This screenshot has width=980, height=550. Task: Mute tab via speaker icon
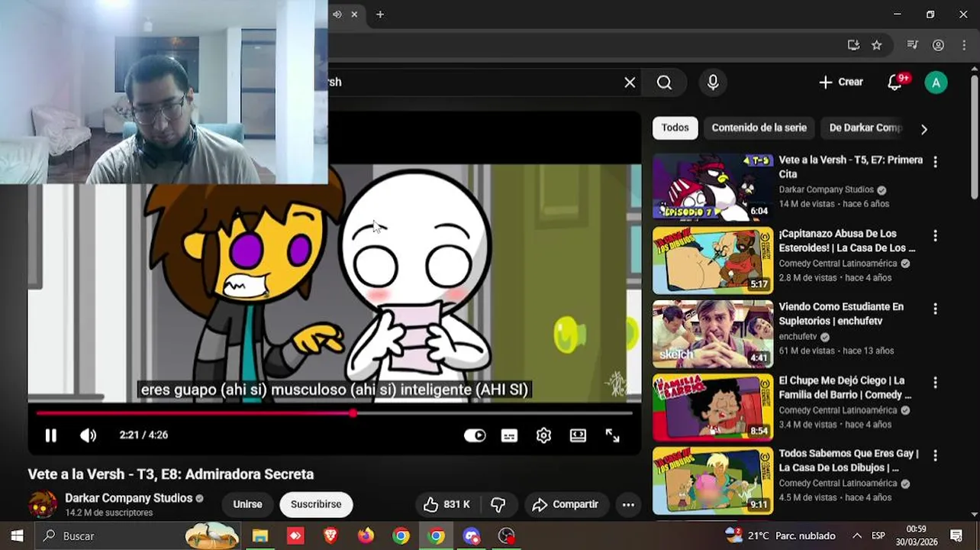tap(337, 15)
